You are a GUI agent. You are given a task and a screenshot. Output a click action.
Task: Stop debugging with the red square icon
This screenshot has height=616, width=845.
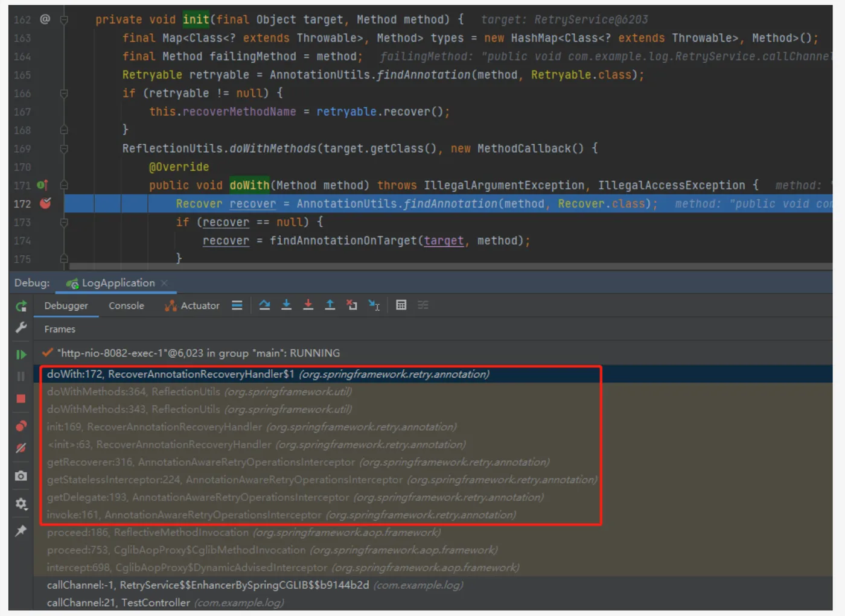point(21,399)
